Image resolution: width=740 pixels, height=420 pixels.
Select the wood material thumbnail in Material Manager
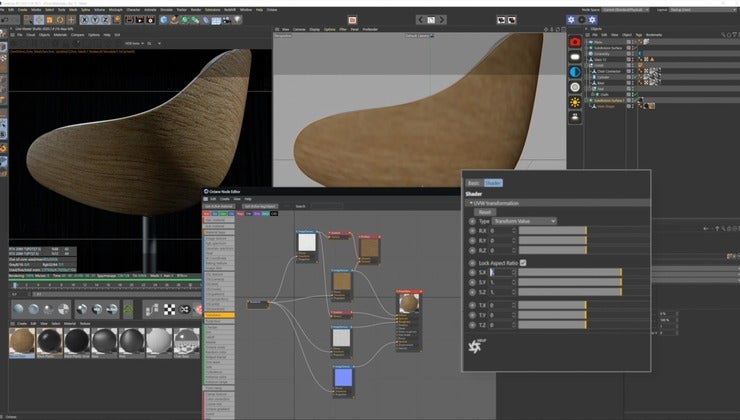point(22,343)
